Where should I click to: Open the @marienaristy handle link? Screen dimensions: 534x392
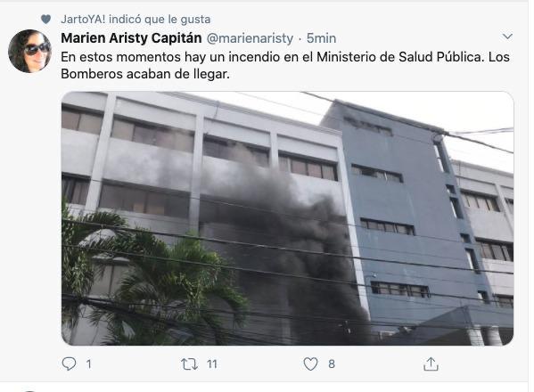point(250,38)
